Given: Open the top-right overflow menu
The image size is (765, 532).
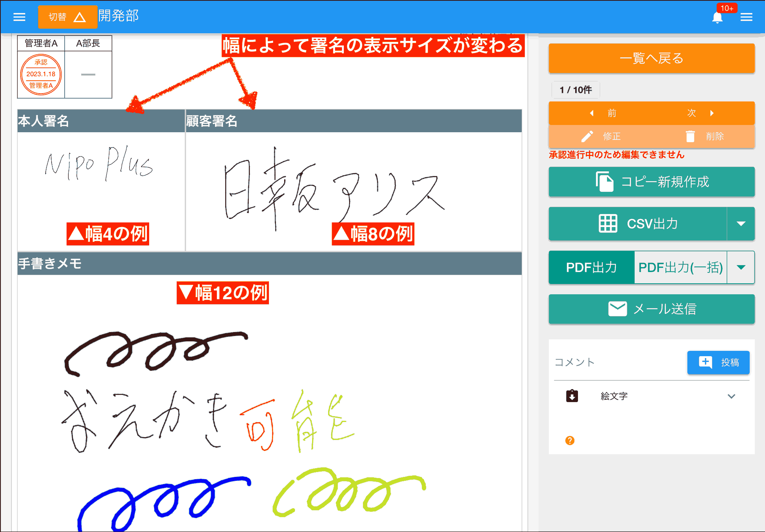Looking at the screenshot, I should (x=747, y=17).
